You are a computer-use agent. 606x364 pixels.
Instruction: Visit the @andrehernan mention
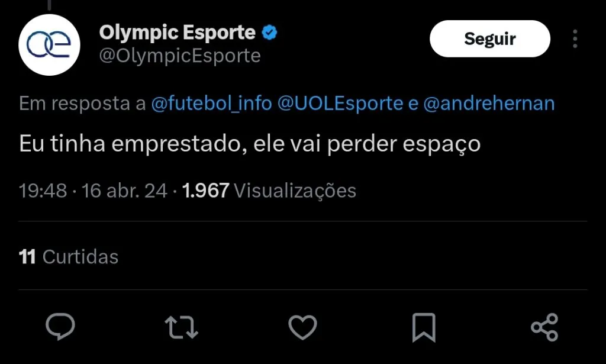click(x=489, y=104)
